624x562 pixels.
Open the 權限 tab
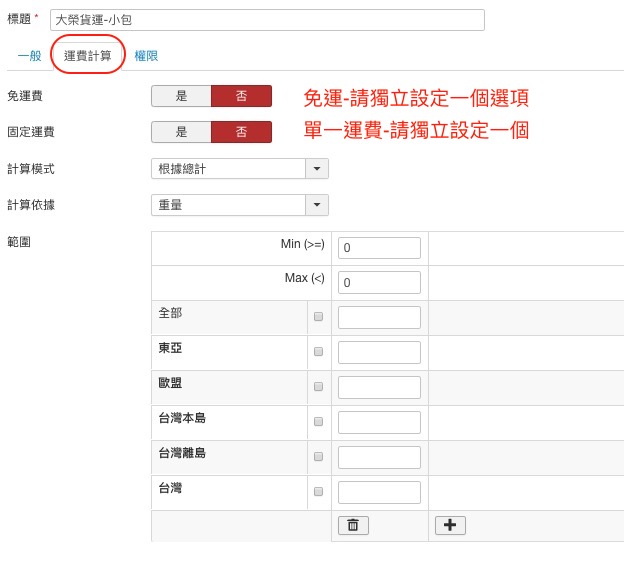[146, 56]
